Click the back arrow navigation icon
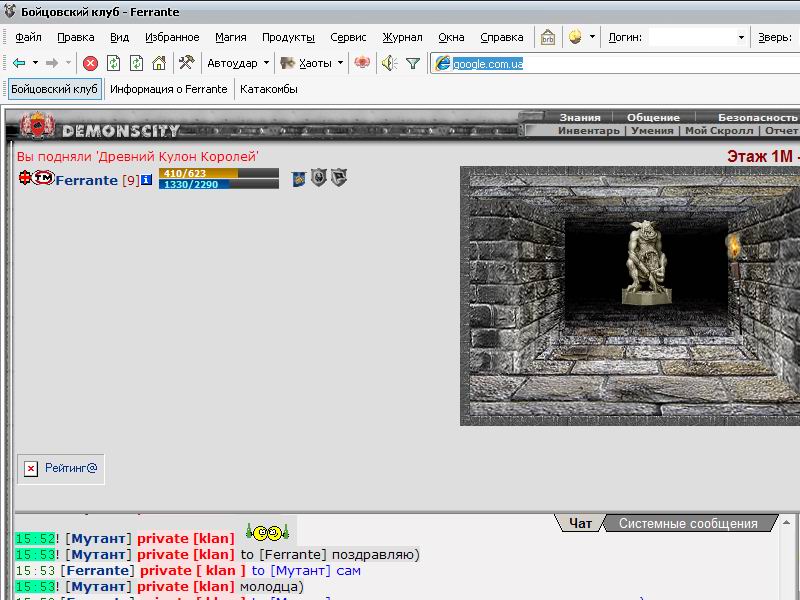This screenshot has height=600, width=800. pyautogui.click(x=19, y=63)
